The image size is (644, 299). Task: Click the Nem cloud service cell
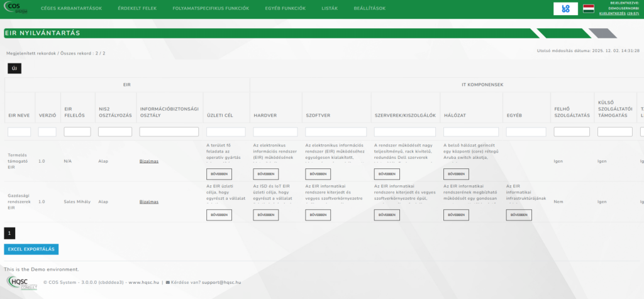tap(558, 202)
